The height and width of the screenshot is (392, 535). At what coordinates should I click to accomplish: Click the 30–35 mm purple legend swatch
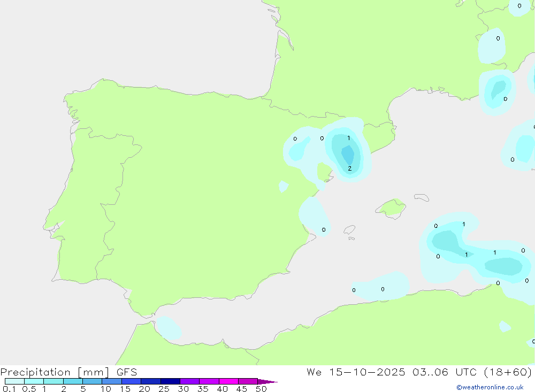[x=190, y=381]
